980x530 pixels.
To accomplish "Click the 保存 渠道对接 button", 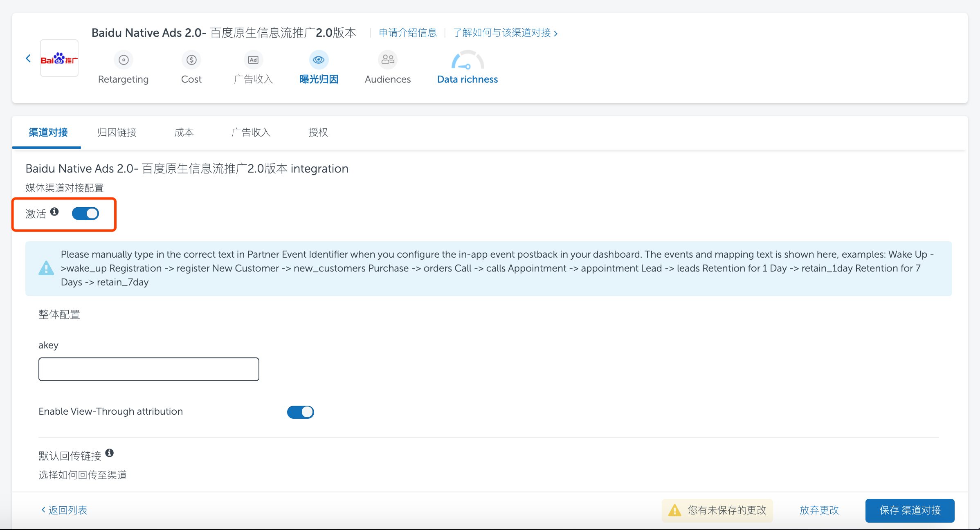I will click(x=910, y=510).
